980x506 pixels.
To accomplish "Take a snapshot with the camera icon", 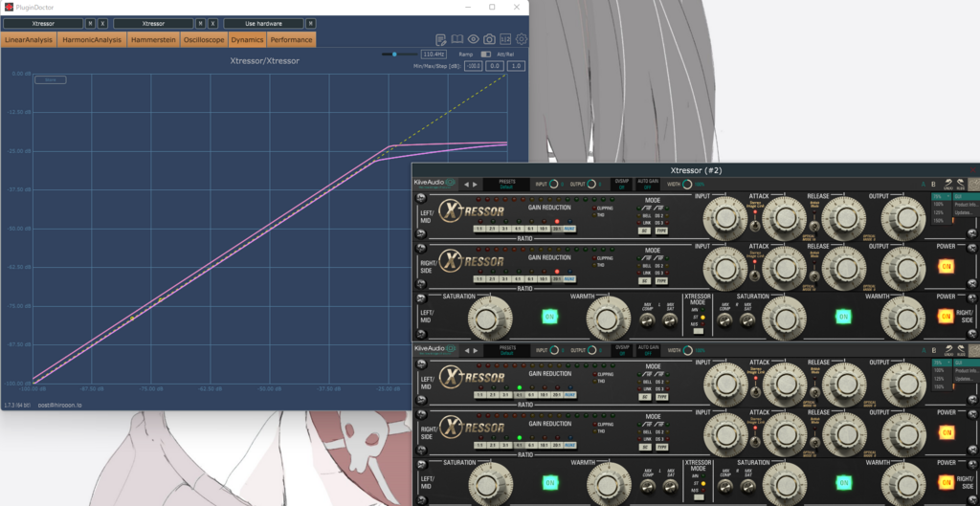I will point(489,39).
